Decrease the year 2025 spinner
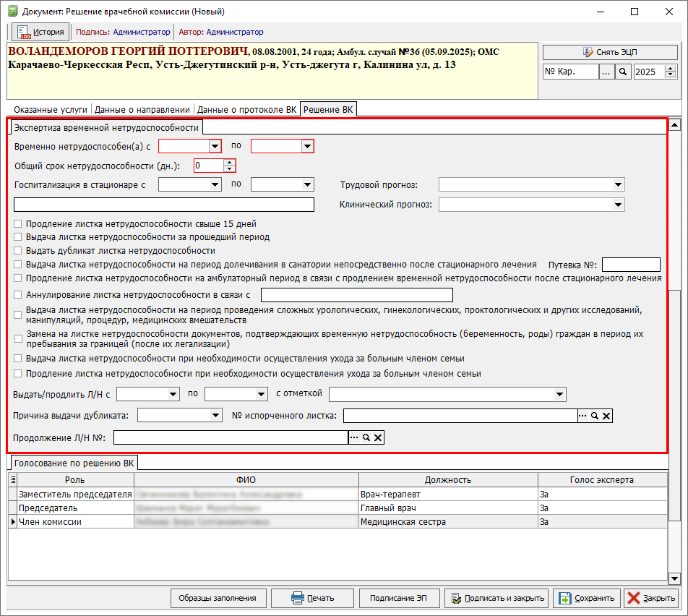The height and width of the screenshot is (616, 688). (x=671, y=75)
